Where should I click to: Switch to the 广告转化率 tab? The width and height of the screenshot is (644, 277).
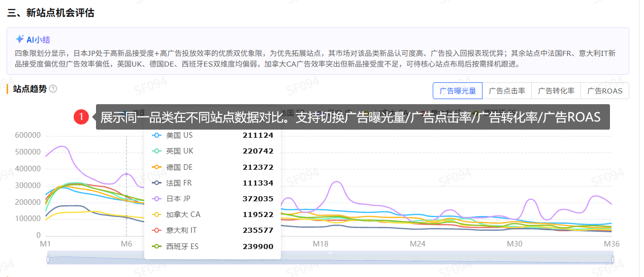(556, 91)
